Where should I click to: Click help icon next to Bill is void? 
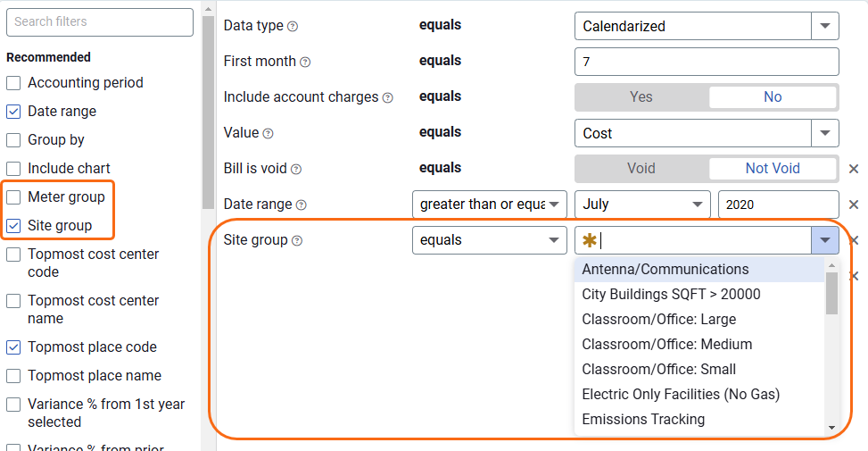pyautogui.click(x=296, y=170)
